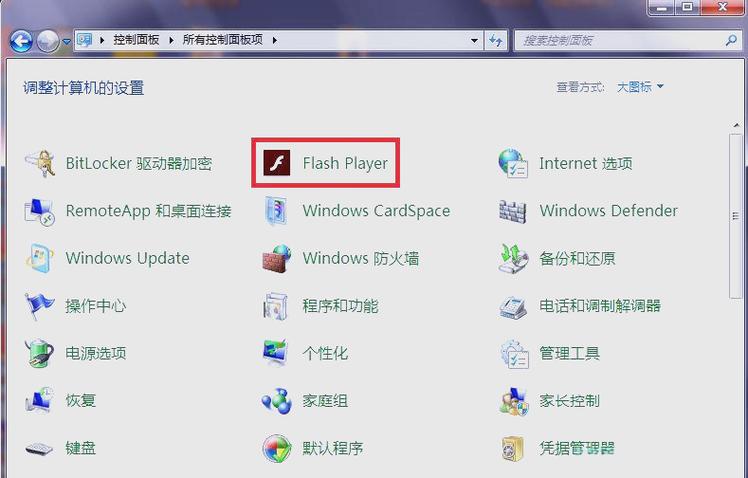Open the Internet 选项 globe icon
The height and width of the screenshot is (478, 748).
513,163
